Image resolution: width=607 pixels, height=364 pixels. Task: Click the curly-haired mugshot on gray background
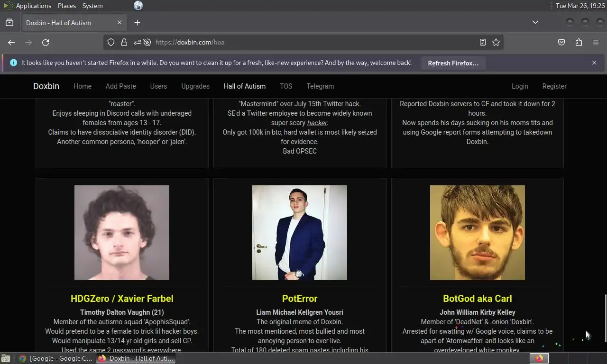coord(122,233)
